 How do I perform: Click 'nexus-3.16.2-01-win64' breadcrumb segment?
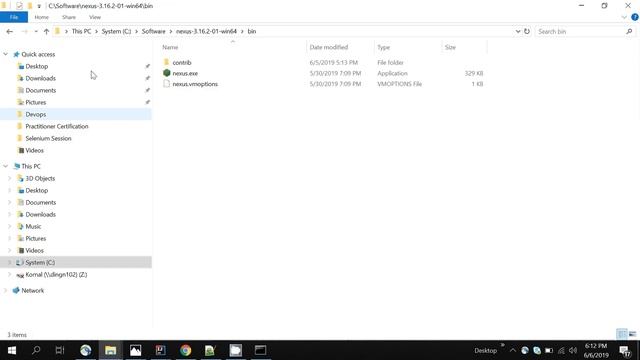point(206,31)
